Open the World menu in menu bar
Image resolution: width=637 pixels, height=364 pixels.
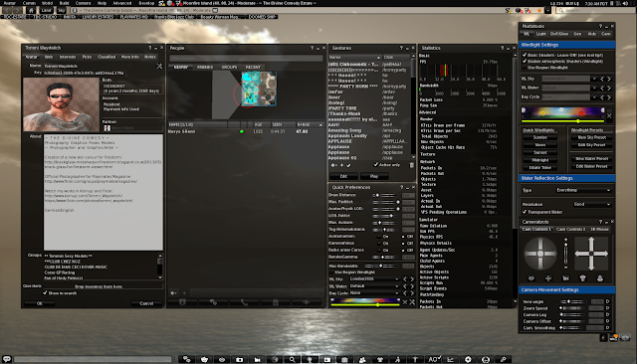point(47,3)
